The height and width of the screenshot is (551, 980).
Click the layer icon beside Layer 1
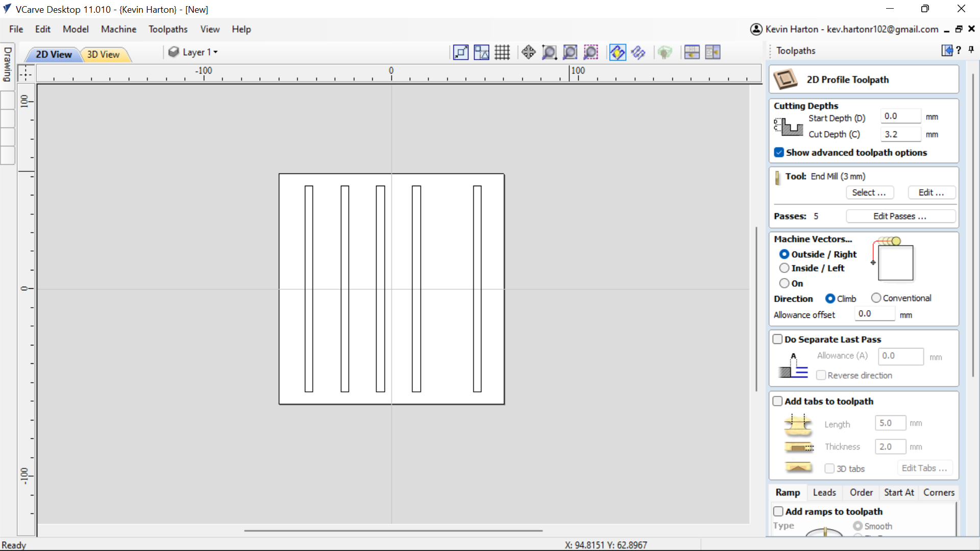click(174, 52)
